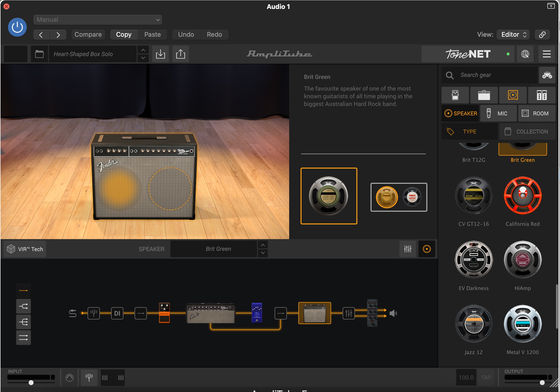Switch to the ROOM tab

pos(537,113)
